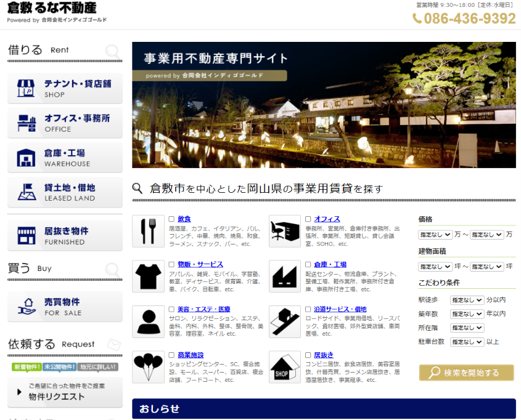The image size is (521, 420).
Task: Open the 美容・エステ・医療 link
Action: [x=203, y=309]
